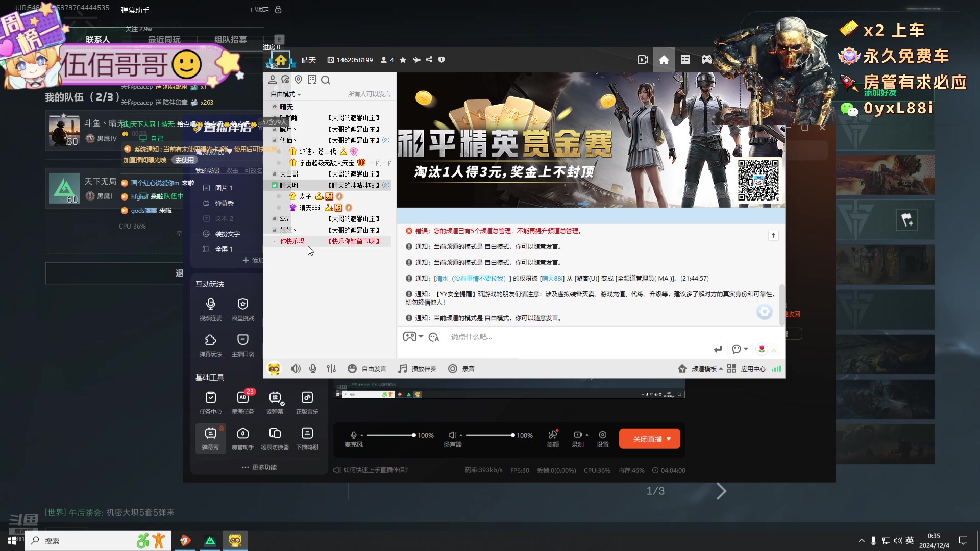980x551 pixels.
Task: Open the gamepad games tab icon
Action: click(706, 60)
